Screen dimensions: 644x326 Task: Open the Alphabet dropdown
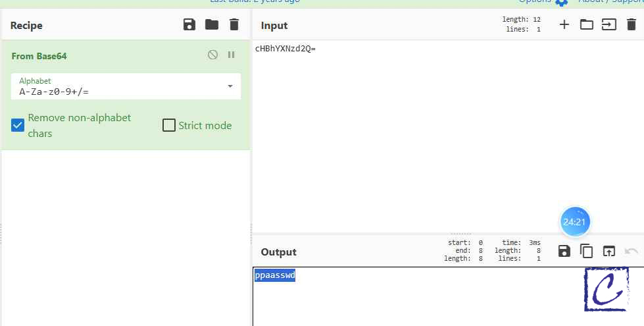coord(230,86)
